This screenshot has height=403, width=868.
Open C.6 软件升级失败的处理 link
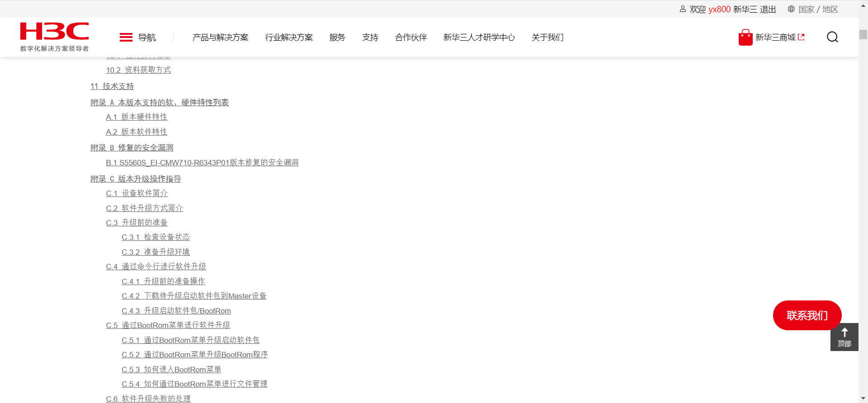[x=148, y=399]
